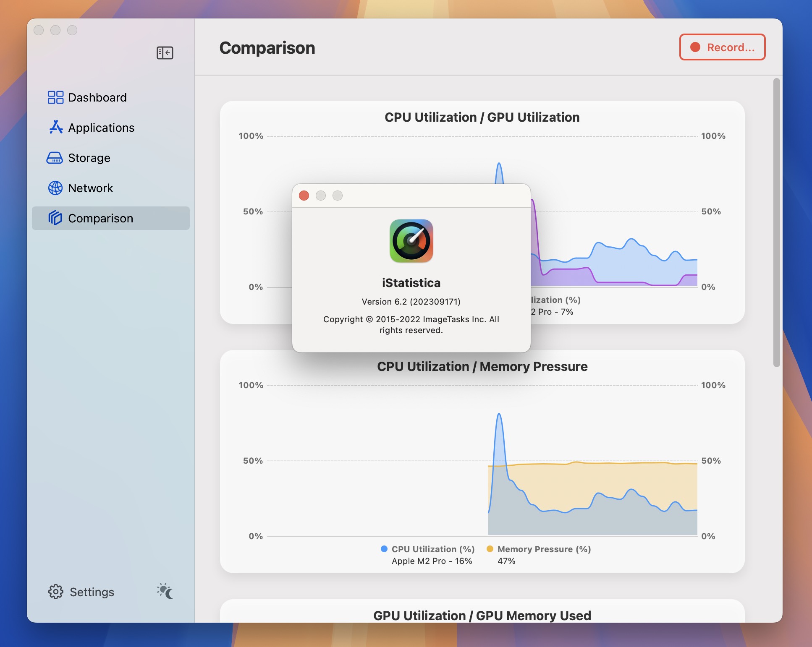
Task: Open Settings label in the sidebar
Action: click(92, 592)
